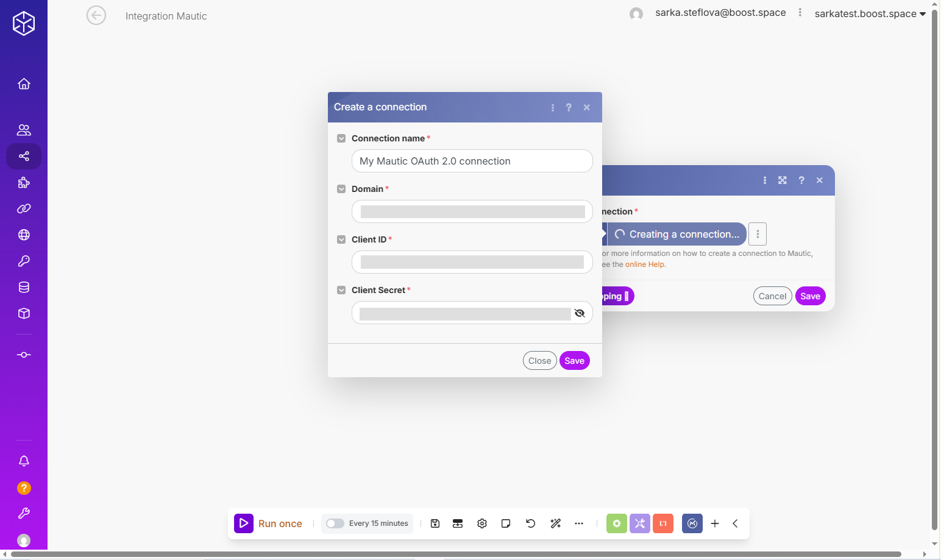The height and width of the screenshot is (560, 941).
Task: Open three-dot menu in Create a connection header
Action: pos(553,107)
